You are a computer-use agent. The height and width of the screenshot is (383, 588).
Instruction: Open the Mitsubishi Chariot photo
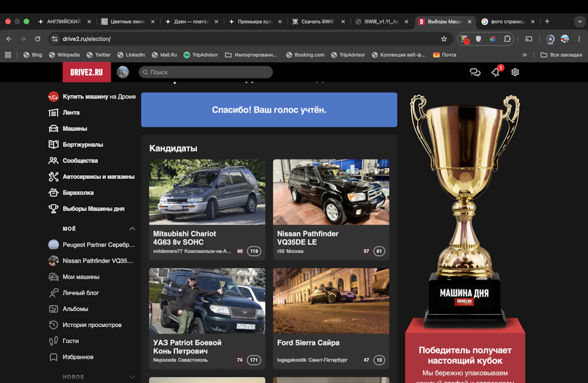207,192
